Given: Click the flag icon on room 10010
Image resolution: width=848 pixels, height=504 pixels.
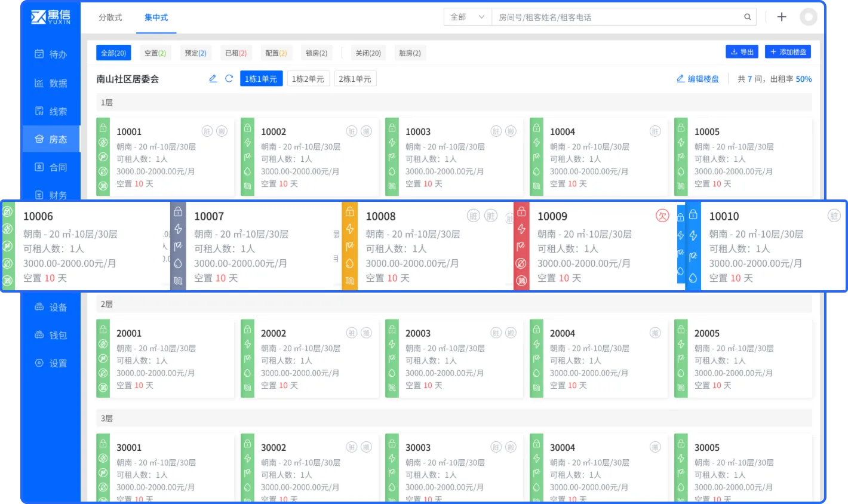Looking at the screenshot, I should click(x=693, y=257).
